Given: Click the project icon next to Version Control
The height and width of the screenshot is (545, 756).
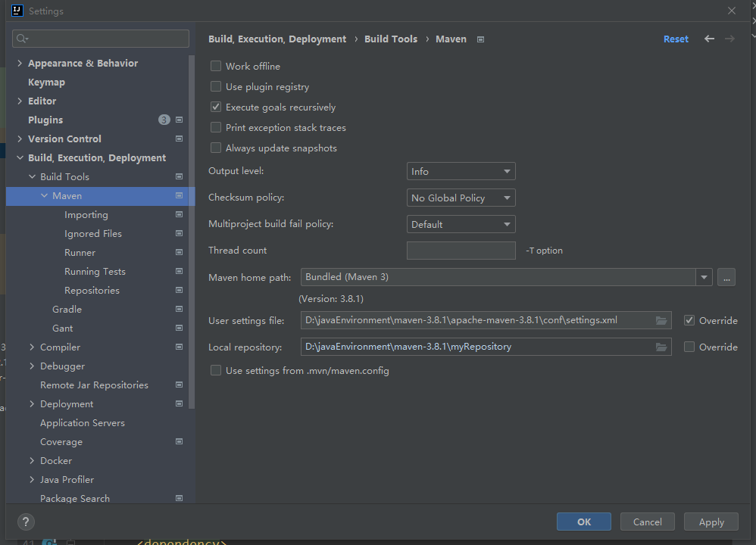Looking at the screenshot, I should pyautogui.click(x=179, y=139).
